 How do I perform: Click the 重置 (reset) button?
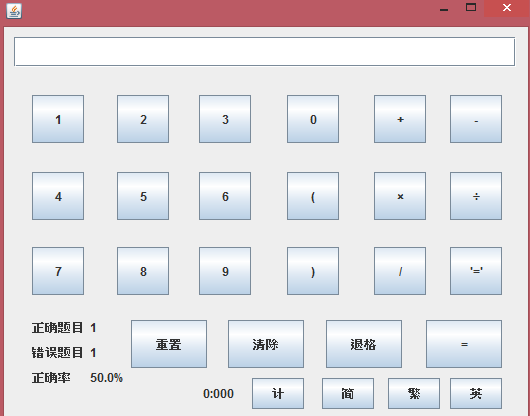pyautogui.click(x=169, y=344)
